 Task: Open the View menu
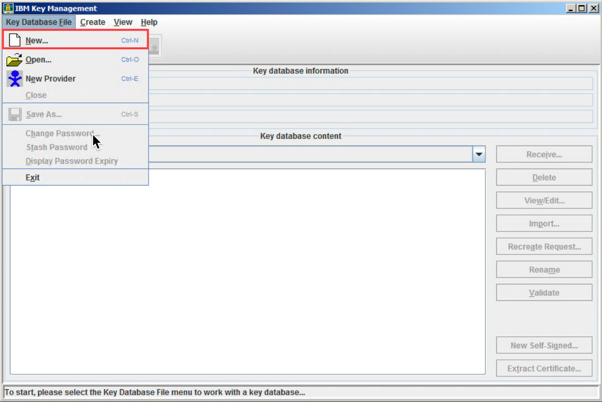click(123, 22)
